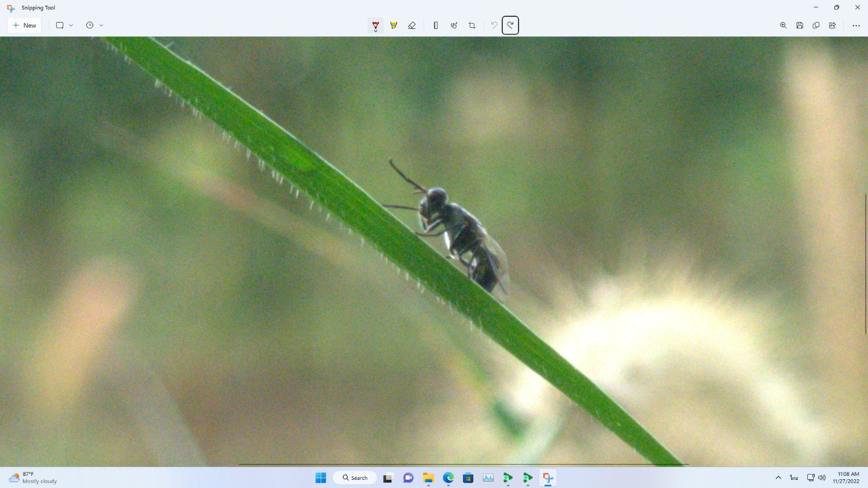Click the vertical scrollbar on the right
This screenshot has width=868, height=488.
[866, 264]
